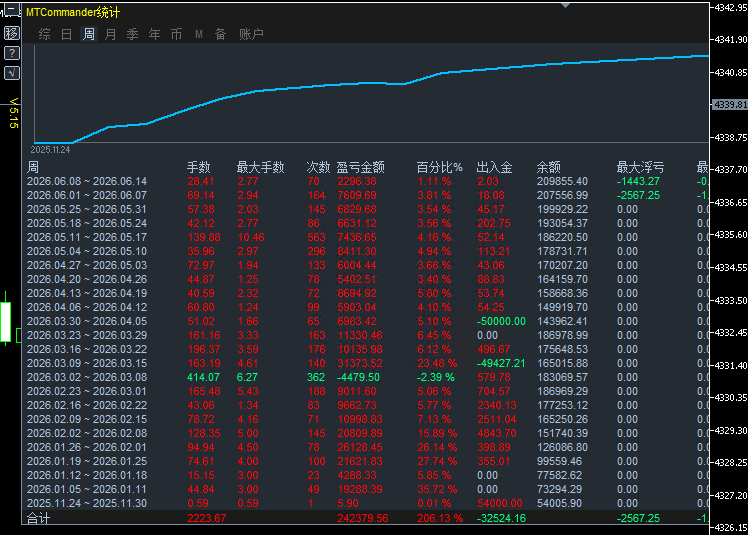Select the 2026.03.02 ~ 2026.03.08 loss week row
The image size is (748, 535).
pos(365,377)
